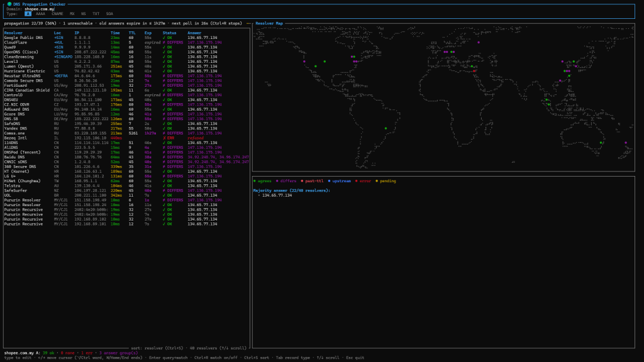644x362 pixels.
Task: Click the Status column header
Action: pos(169,33)
